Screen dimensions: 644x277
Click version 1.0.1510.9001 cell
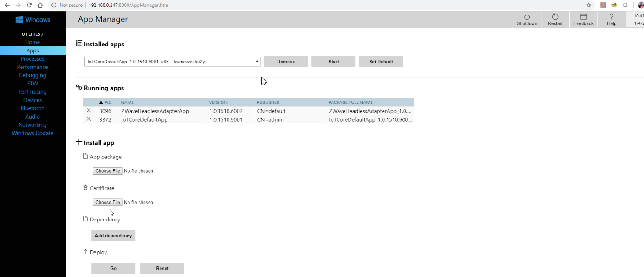click(x=230, y=119)
